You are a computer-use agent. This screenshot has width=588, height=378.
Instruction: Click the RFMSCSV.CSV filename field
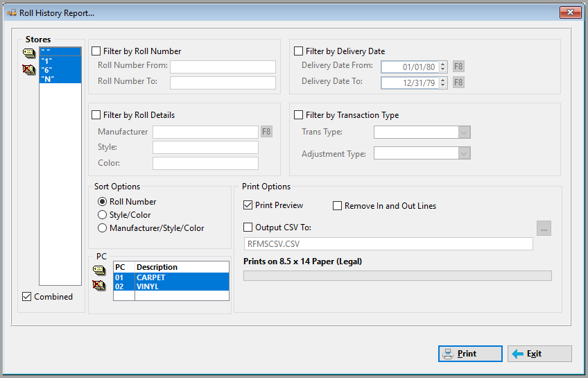click(388, 243)
